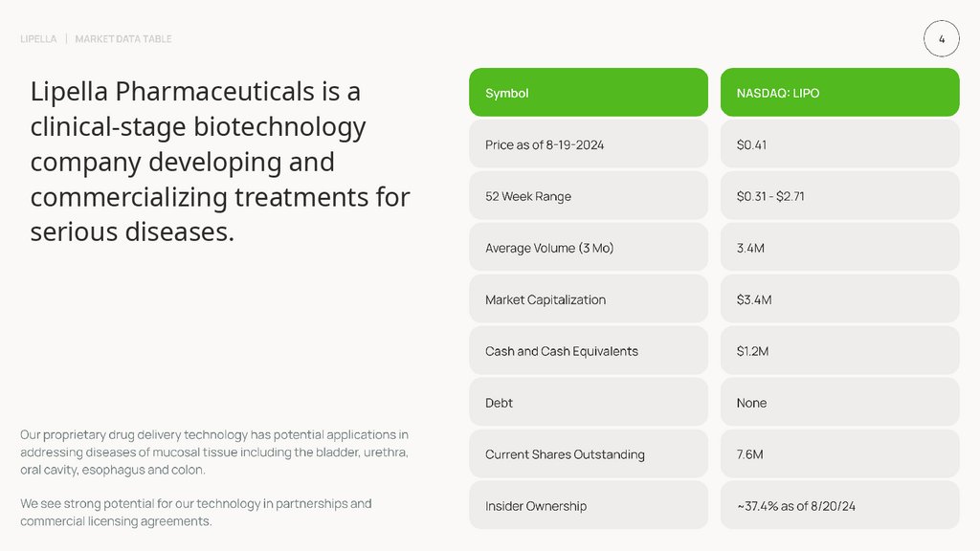Select the 52 Week Range label cell
980x551 pixels.
click(588, 196)
